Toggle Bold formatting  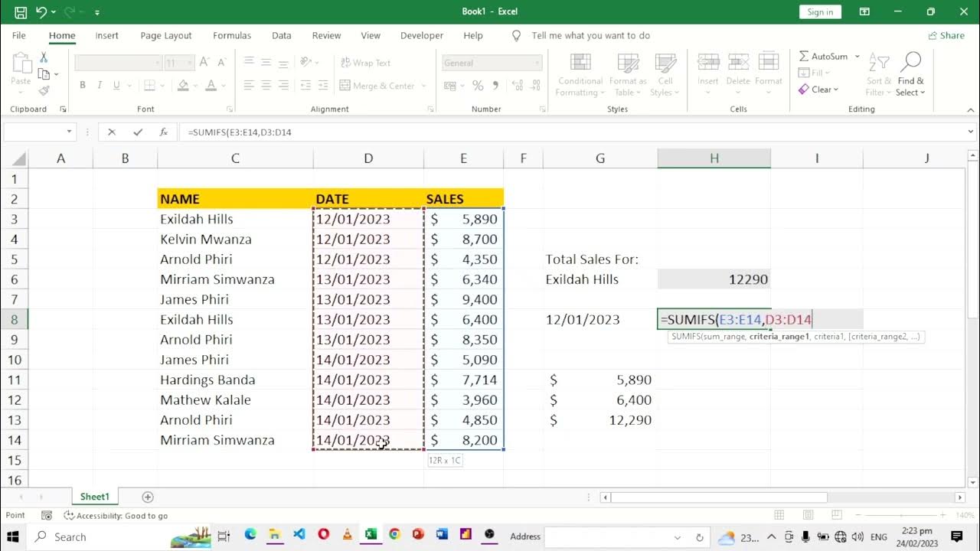pyautogui.click(x=83, y=86)
